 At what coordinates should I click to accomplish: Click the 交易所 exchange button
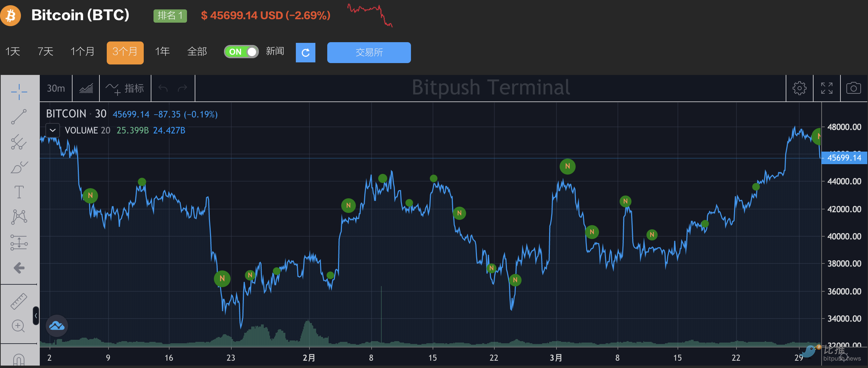tap(369, 53)
